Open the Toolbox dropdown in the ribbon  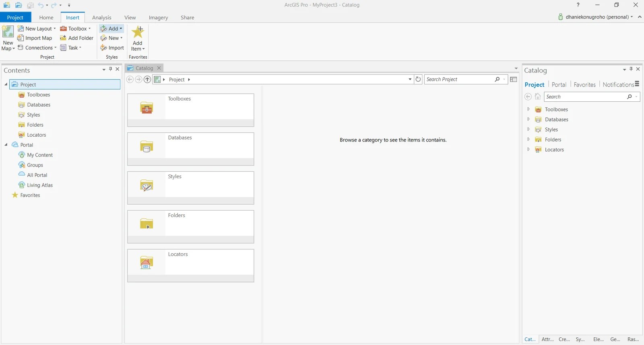[76, 29]
